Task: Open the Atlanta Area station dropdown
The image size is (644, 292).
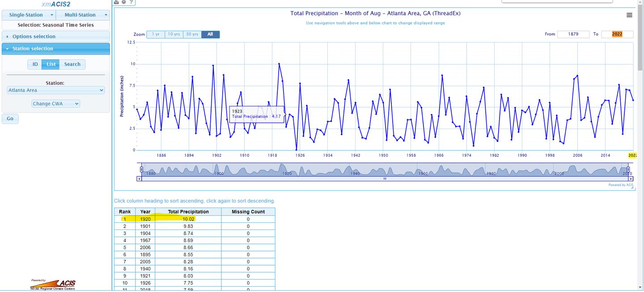Action: click(56, 90)
